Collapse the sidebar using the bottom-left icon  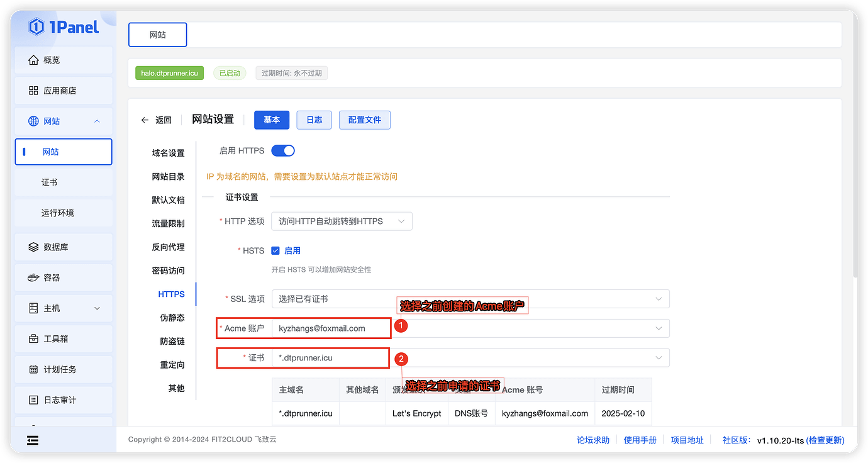(32, 440)
